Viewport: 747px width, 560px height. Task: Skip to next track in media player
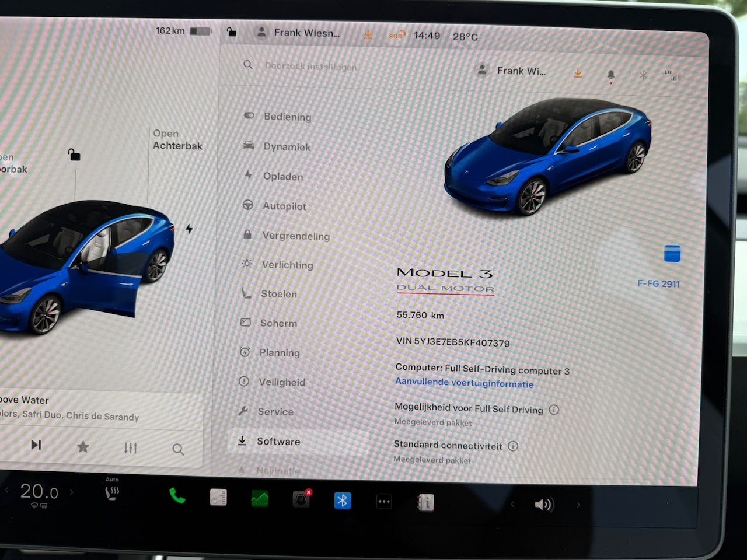click(36, 445)
